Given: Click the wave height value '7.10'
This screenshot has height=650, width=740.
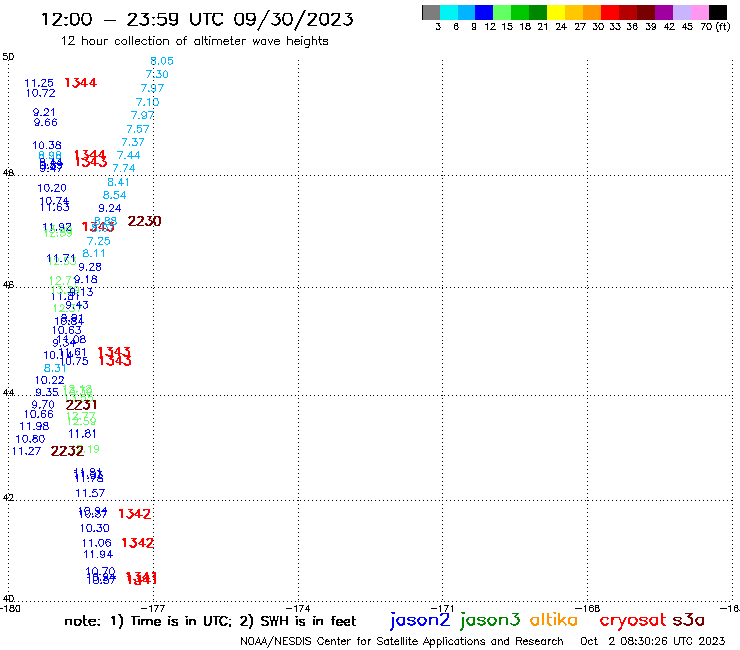Looking at the screenshot, I should (148, 102).
